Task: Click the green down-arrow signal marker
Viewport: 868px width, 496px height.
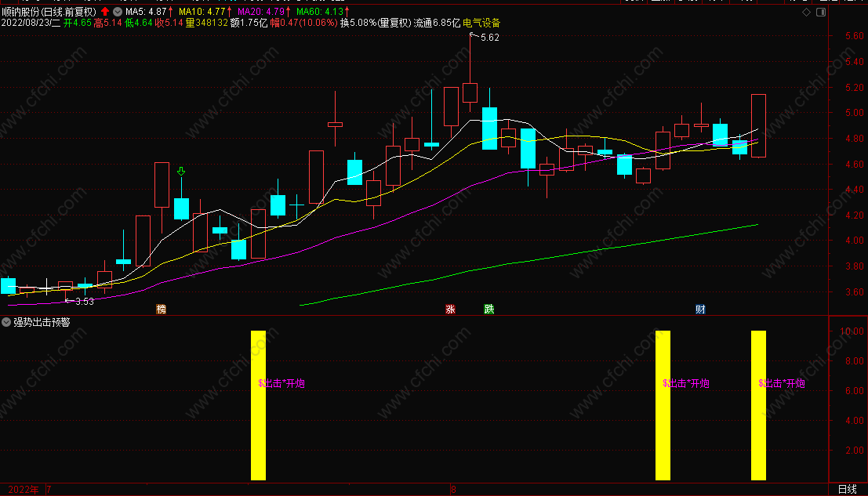Action: (x=181, y=172)
